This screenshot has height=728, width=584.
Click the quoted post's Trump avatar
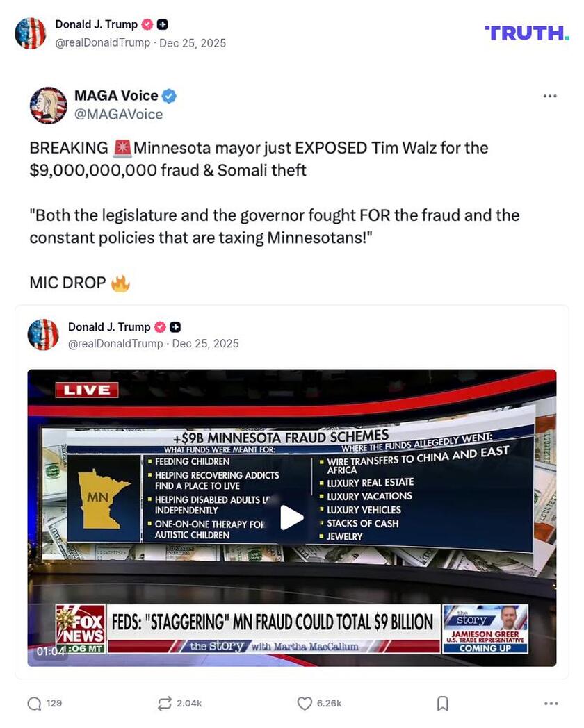tap(43, 334)
